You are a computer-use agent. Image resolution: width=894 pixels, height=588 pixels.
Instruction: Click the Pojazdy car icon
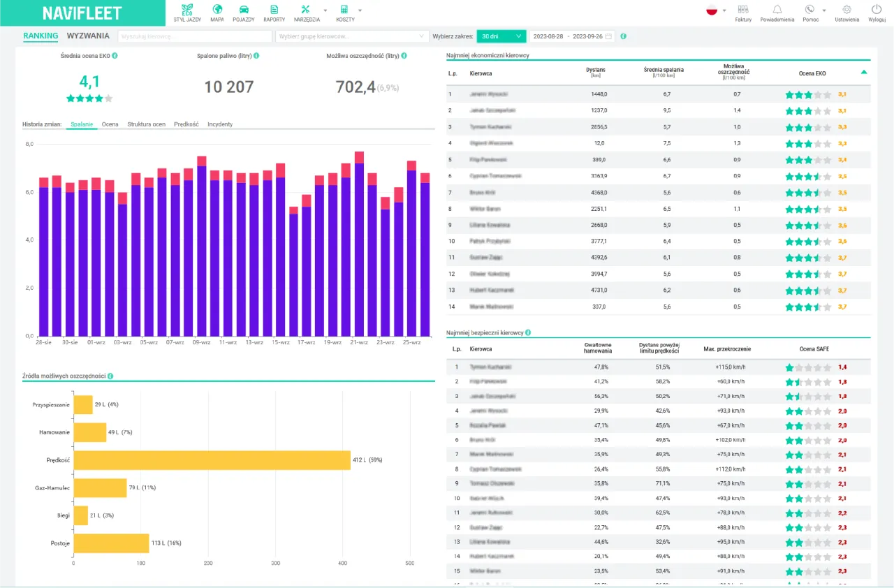point(244,10)
